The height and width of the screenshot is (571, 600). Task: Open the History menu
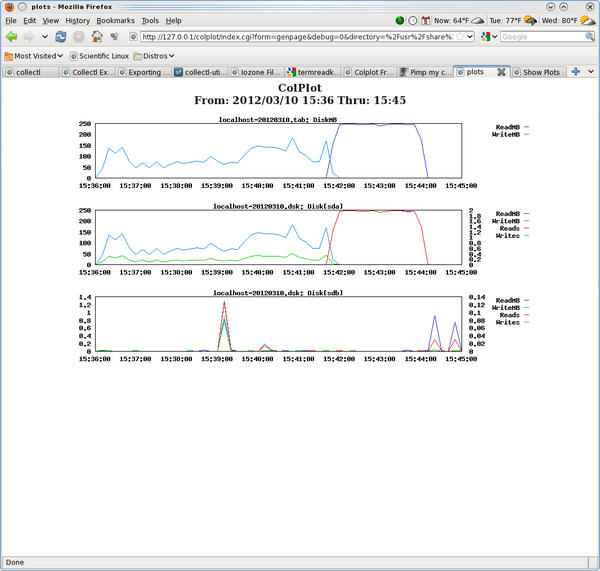click(77, 21)
